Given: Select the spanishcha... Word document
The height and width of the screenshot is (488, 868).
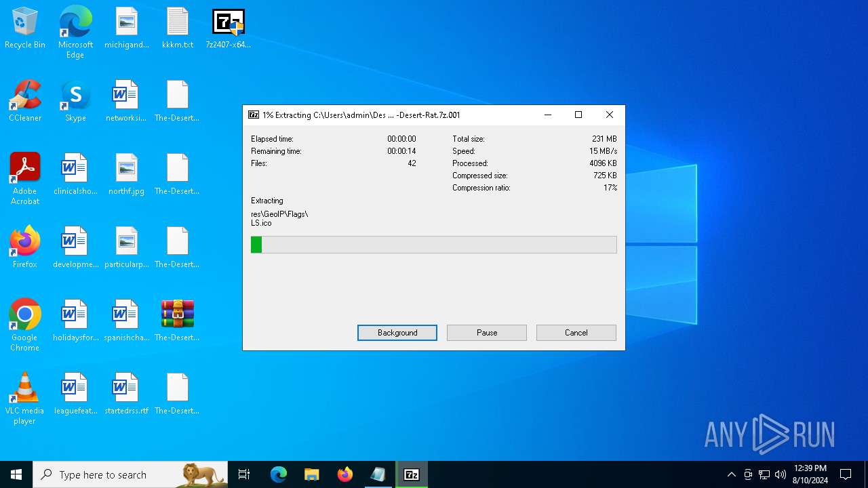Looking at the screenshot, I should coord(126,321).
